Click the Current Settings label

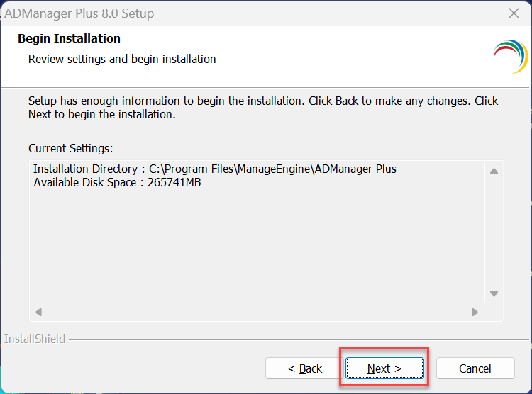[70, 148]
